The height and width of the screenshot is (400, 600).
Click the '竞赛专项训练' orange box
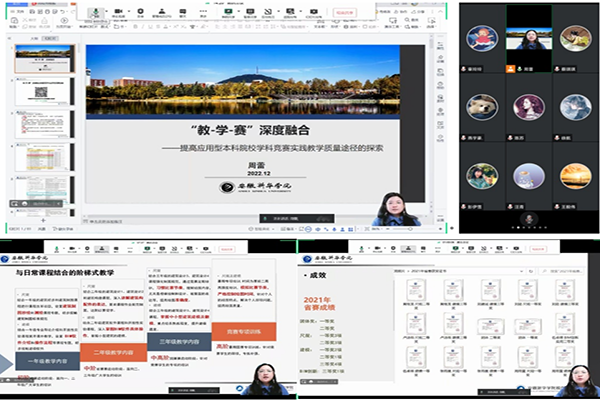(x=242, y=332)
